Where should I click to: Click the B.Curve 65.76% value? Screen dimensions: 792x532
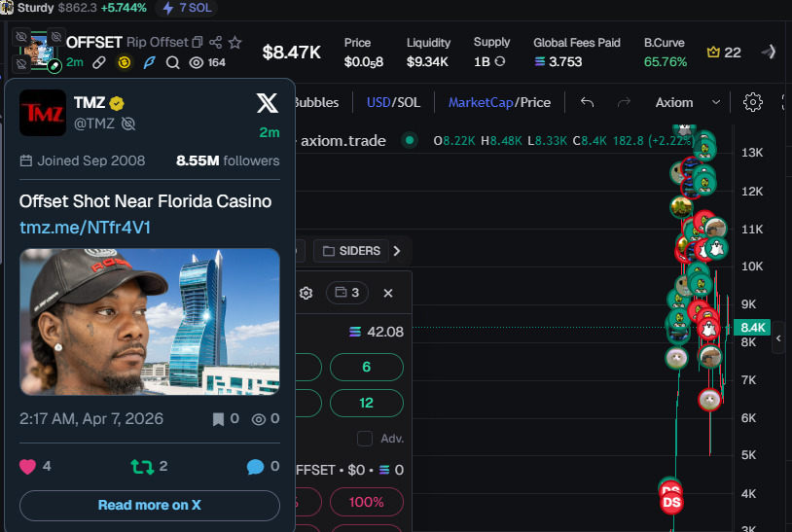pyautogui.click(x=666, y=62)
